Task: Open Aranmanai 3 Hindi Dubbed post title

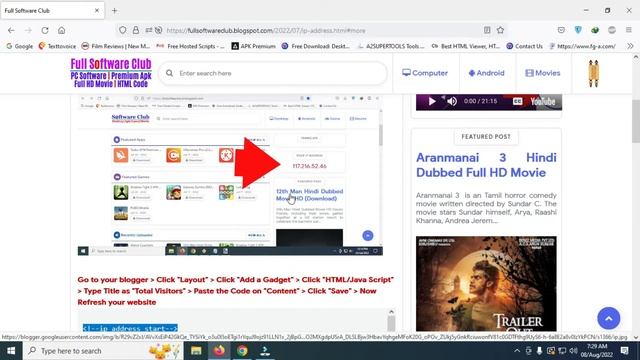Action: (x=486, y=165)
